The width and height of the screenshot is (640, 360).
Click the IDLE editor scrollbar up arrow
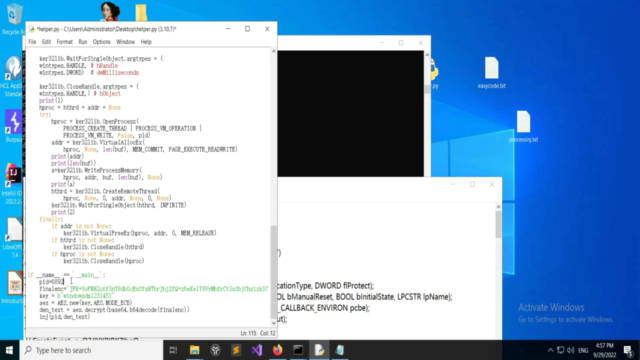click(x=274, y=51)
